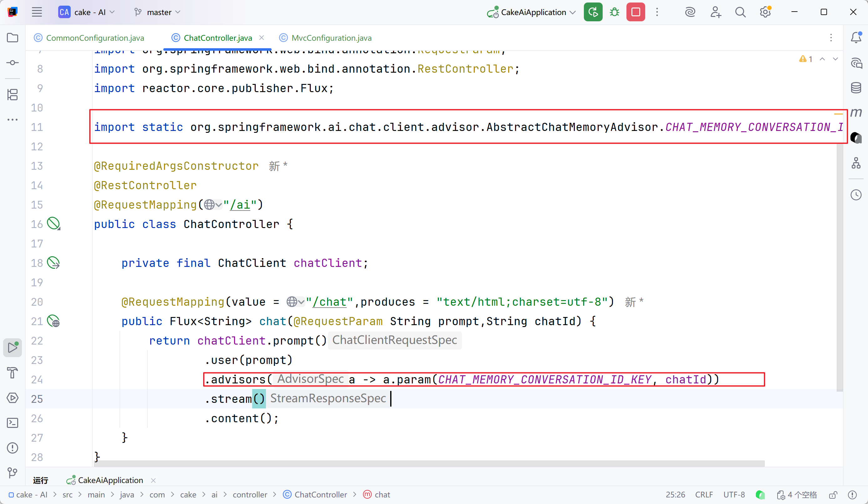Switch to CommonConfiguration.java tab
Viewport: 868px width, 504px height.
click(x=95, y=38)
